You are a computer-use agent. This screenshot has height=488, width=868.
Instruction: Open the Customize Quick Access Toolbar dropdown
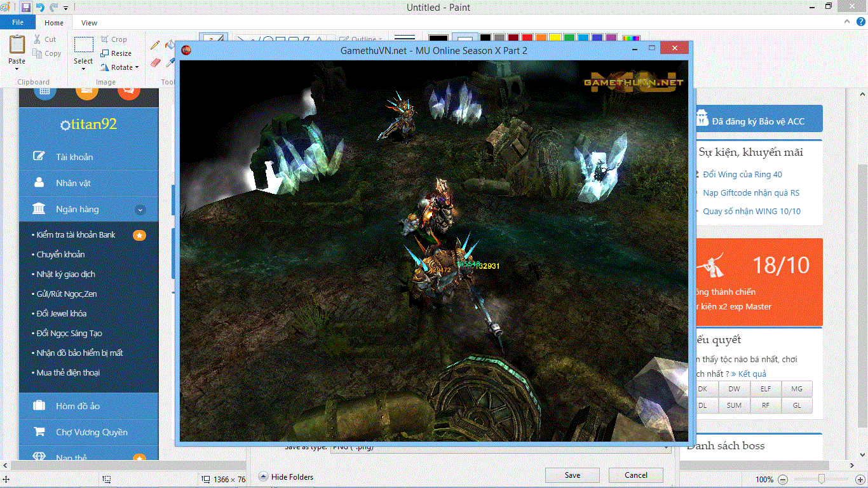[x=65, y=8]
